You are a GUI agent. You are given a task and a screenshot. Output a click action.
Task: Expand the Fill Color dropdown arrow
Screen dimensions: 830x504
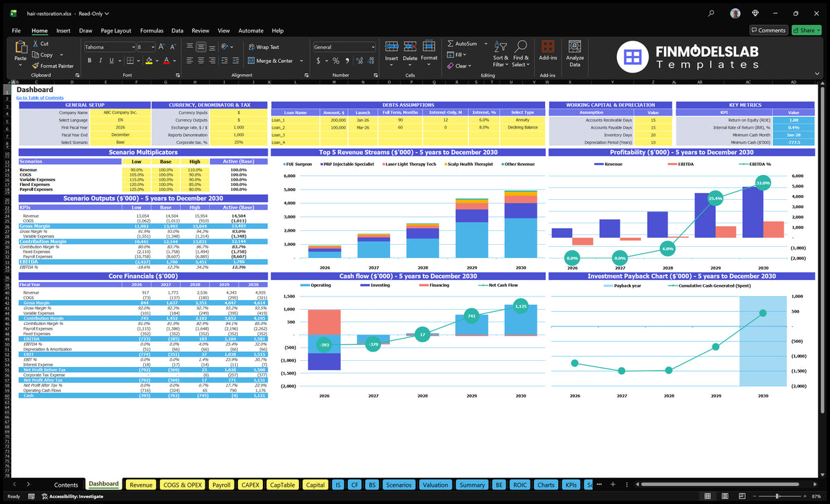[x=156, y=61]
